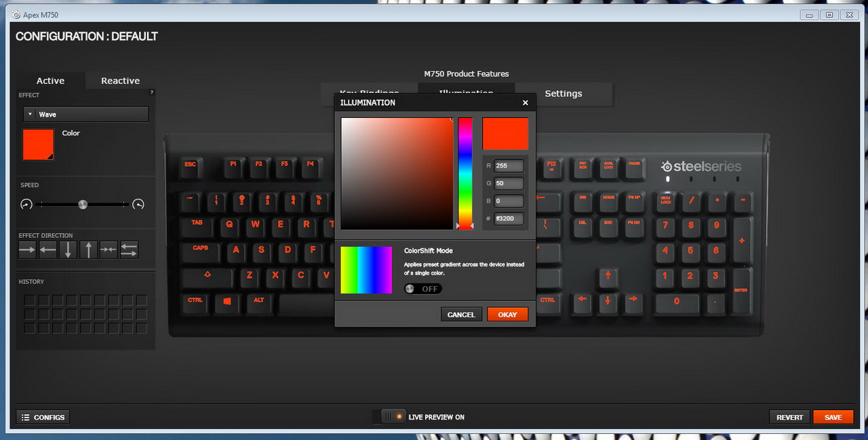868x440 pixels.
Task: Confirm the color with the Okay button
Action: click(507, 315)
